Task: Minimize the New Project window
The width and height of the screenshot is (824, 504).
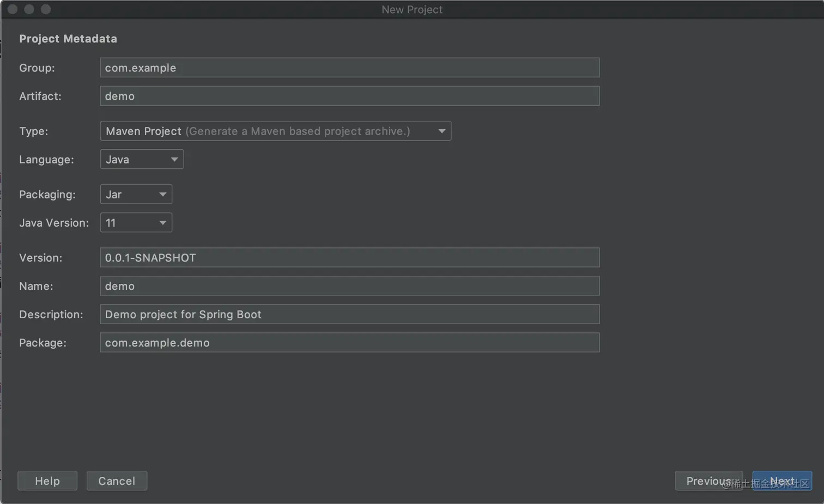Action: coord(29,9)
